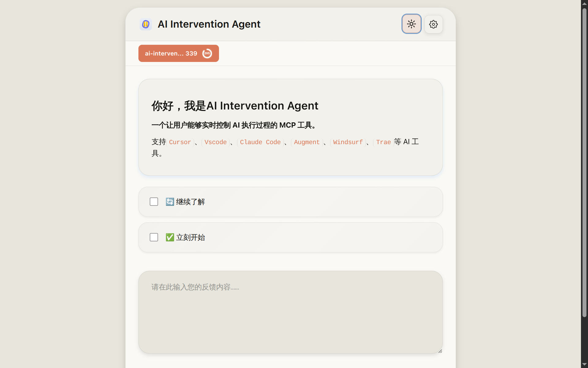Open the Vscode link
Viewport: 588px width, 368px height.
[215, 142]
